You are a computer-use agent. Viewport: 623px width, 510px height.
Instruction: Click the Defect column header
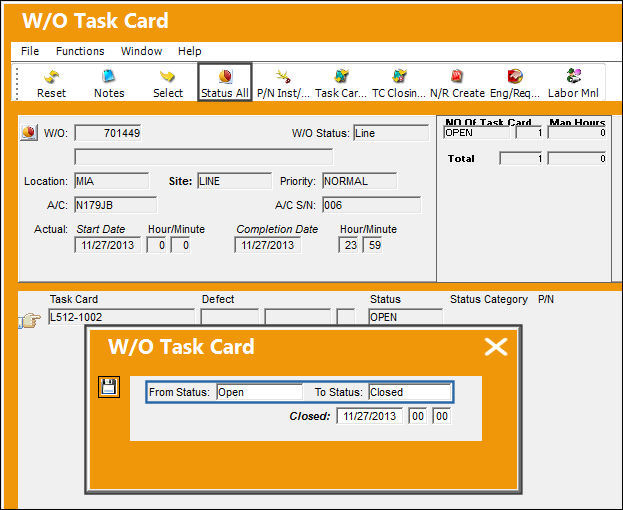218,299
